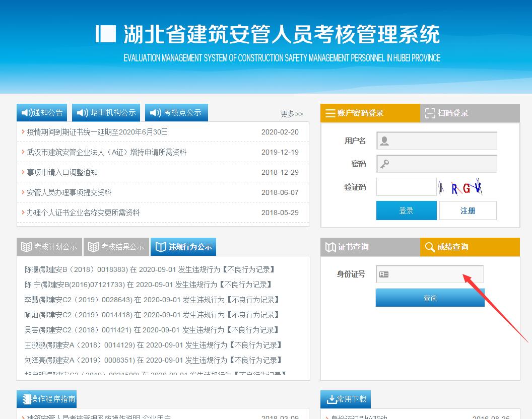Image resolution: width=532 pixels, height=419 pixels.
Task: Click the user icon in 用户名 field
Action: (x=384, y=141)
